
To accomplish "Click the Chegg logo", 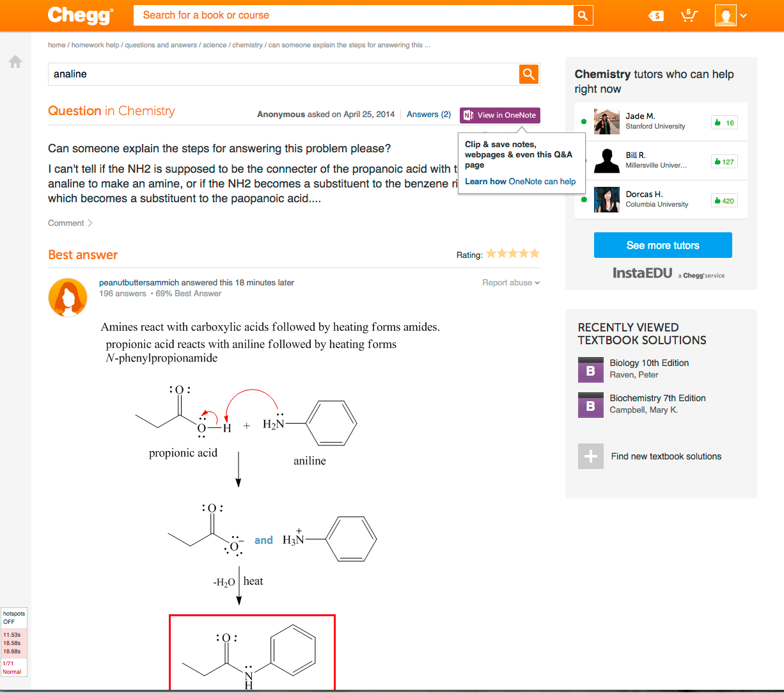I will tap(81, 15).
